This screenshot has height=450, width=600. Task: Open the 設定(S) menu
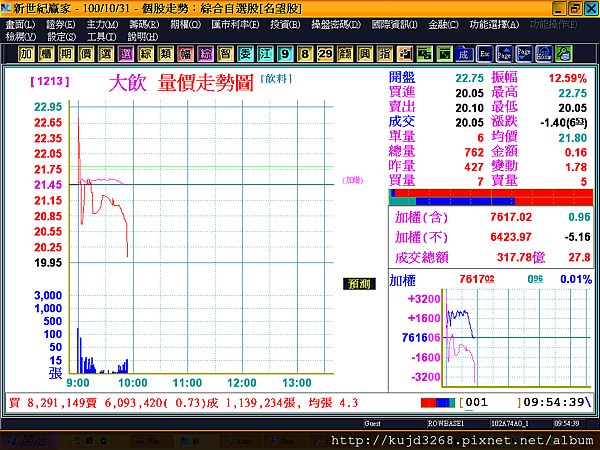pyautogui.click(x=62, y=37)
